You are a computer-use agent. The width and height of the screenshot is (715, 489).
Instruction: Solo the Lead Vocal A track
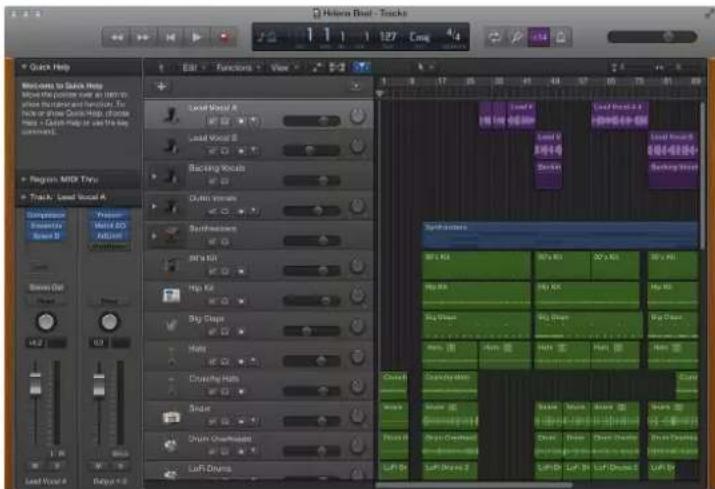(225, 121)
